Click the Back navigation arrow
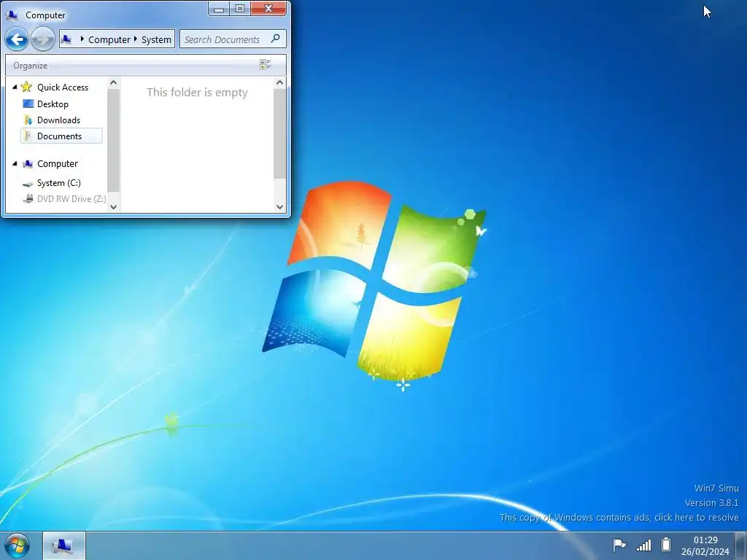The width and height of the screenshot is (747, 560). point(17,39)
